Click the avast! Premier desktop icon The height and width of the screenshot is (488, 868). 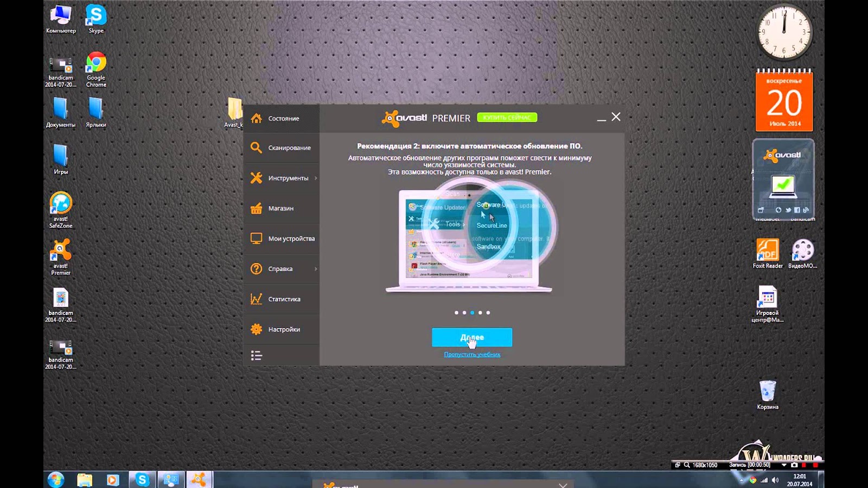tap(61, 257)
